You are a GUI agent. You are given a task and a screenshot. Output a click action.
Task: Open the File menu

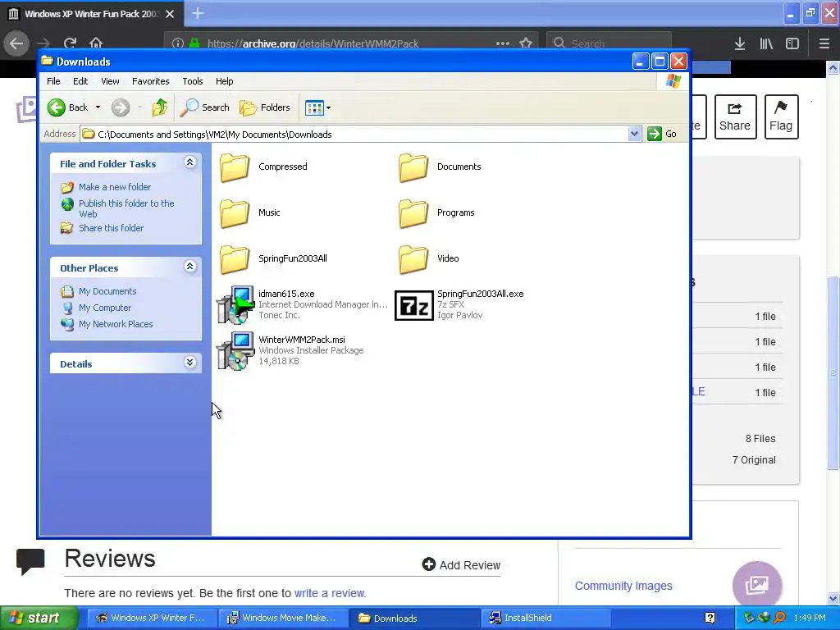tap(53, 81)
